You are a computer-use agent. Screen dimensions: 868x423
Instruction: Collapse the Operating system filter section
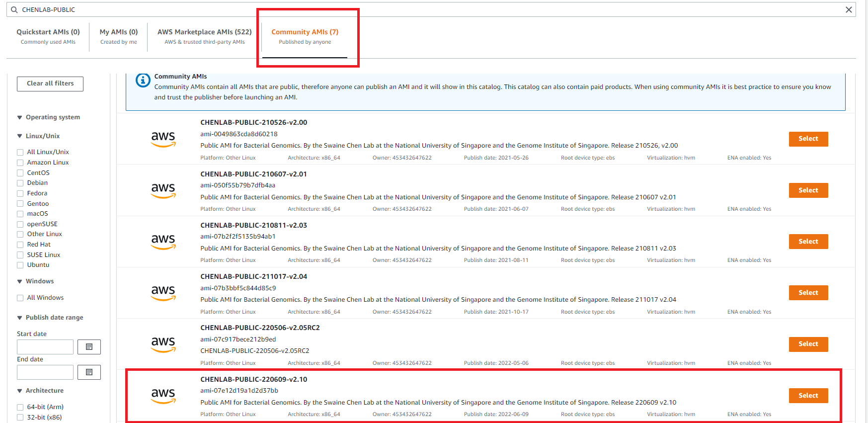20,118
